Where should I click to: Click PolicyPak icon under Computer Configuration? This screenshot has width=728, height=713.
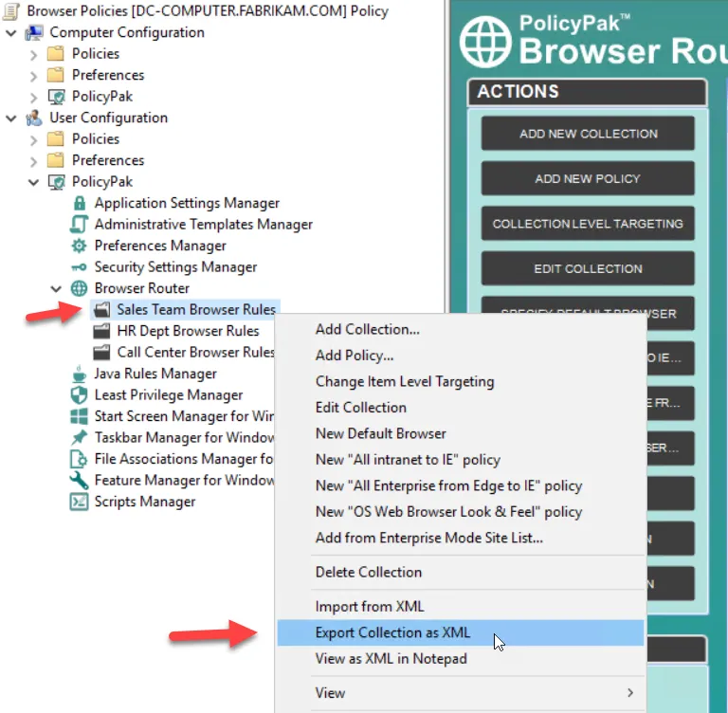[x=57, y=97]
